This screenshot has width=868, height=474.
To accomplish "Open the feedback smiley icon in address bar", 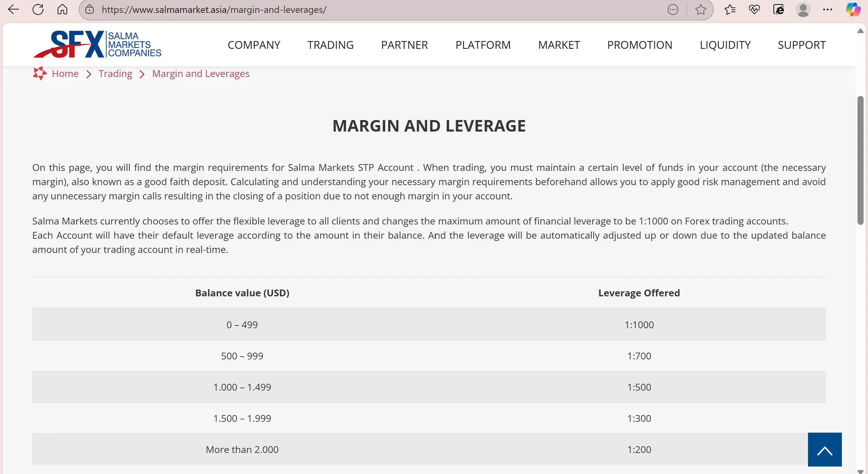I will tap(673, 9).
